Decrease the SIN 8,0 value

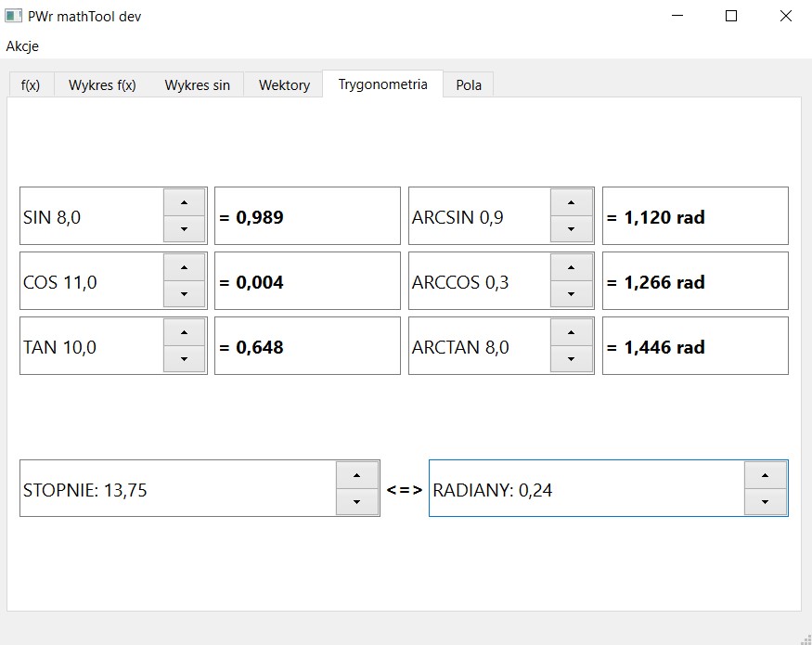click(x=185, y=228)
